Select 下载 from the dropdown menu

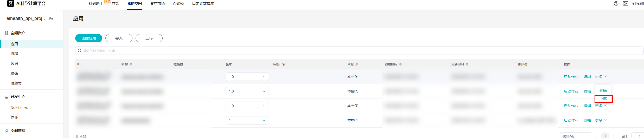[603, 98]
